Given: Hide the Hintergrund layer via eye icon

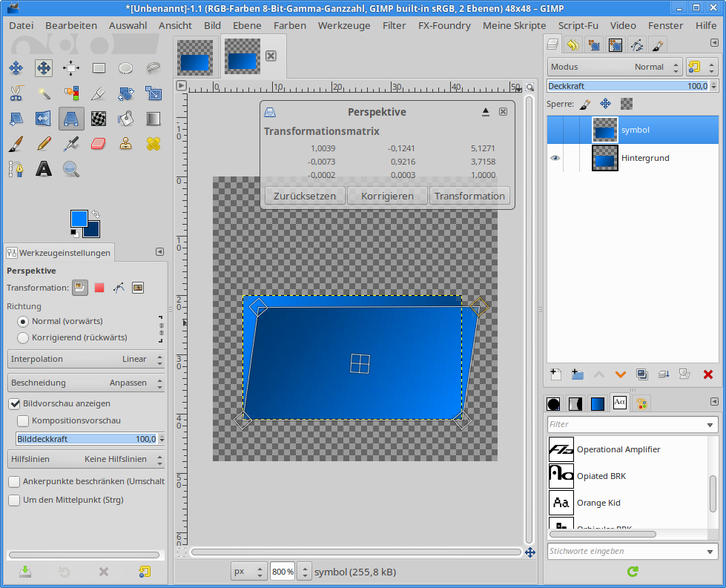Looking at the screenshot, I should tap(555, 158).
